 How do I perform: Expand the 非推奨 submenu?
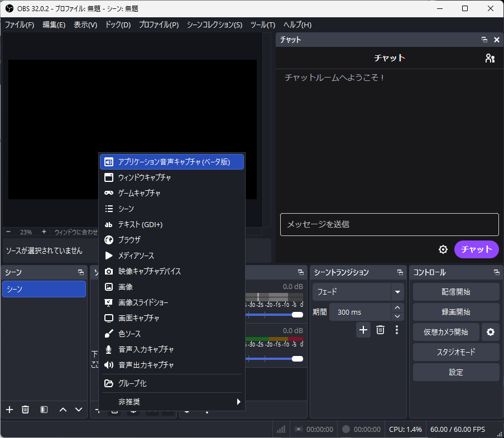(x=172, y=402)
